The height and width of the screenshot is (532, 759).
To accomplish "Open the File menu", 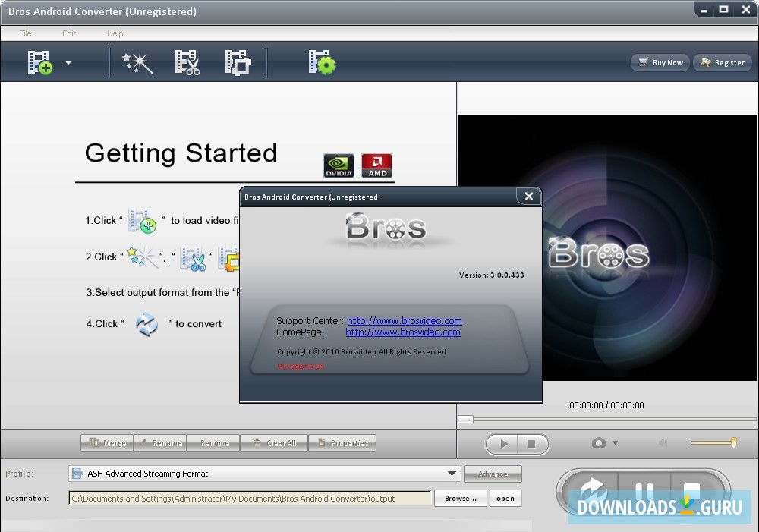I will click(x=25, y=33).
